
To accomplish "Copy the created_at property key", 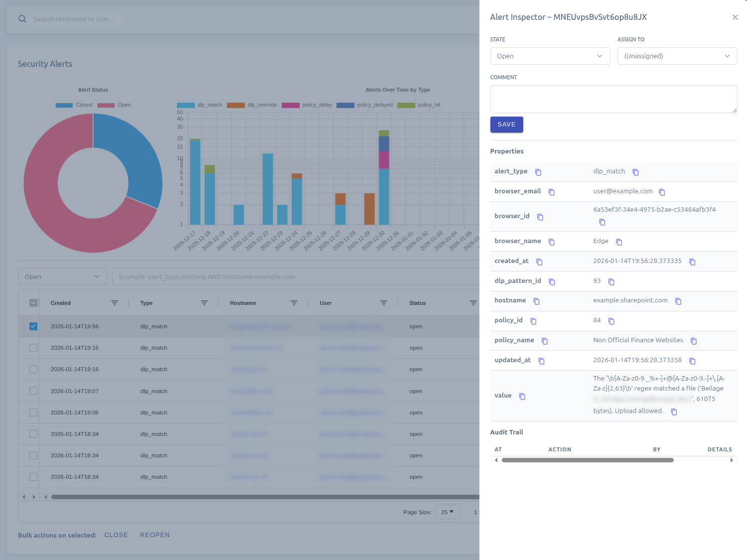I will click(539, 262).
